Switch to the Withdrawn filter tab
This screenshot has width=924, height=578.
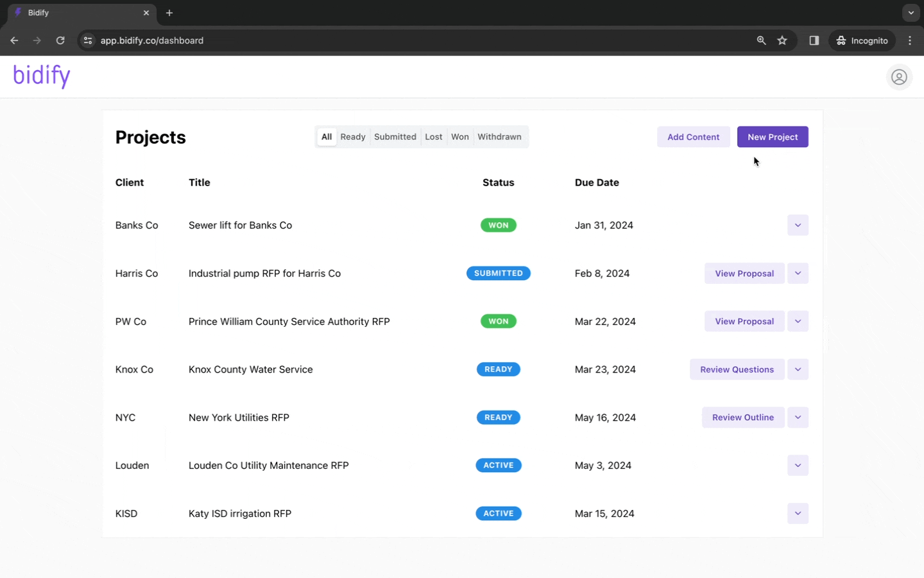coord(499,137)
